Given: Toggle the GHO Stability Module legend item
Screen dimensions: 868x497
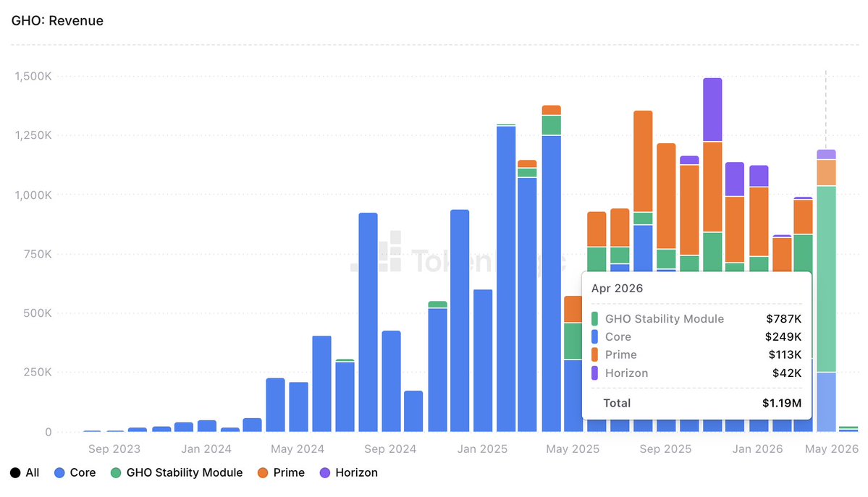Looking at the screenshot, I should click(x=177, y=472).
